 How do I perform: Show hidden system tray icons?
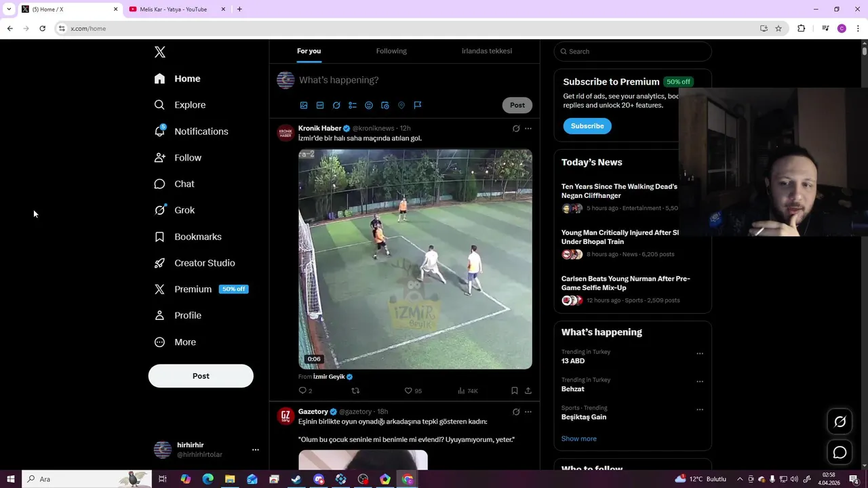(x=740, y=479)
